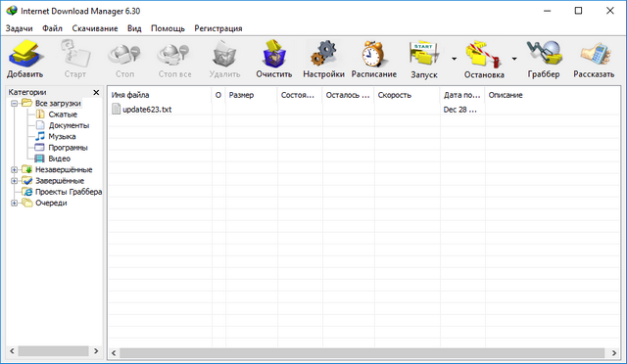Expand the Незавершённые tree node
The width and height of the screenshot is (627, 364).
15,170
